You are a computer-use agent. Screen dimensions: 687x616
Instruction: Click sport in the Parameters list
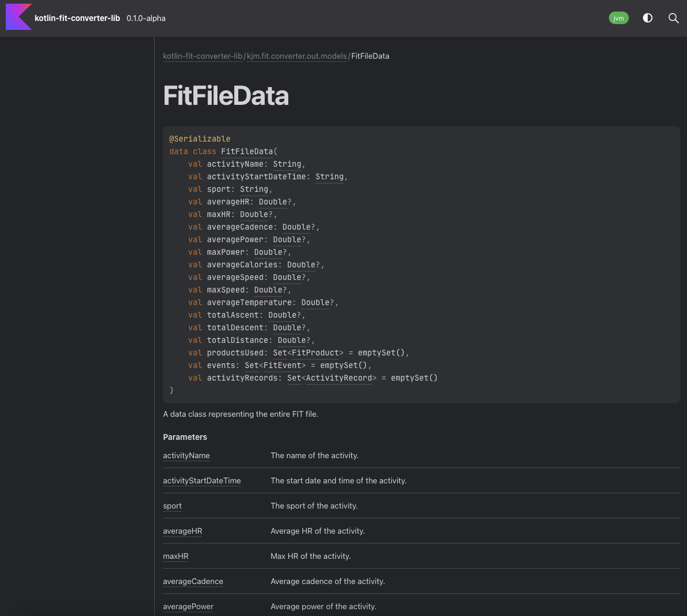coord(172,506)
